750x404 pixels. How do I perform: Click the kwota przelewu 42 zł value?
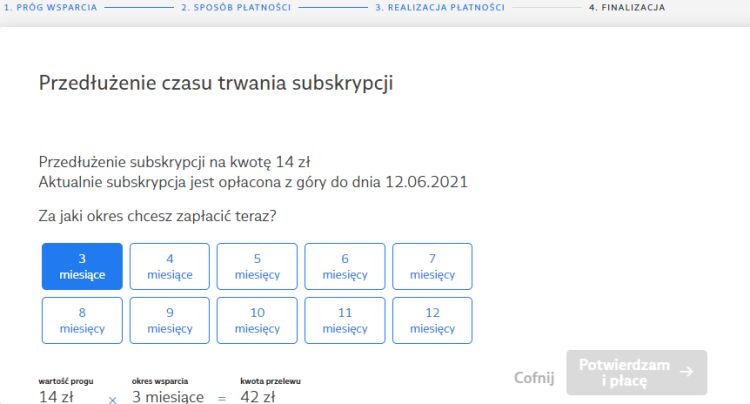click(x=257, y=396)
